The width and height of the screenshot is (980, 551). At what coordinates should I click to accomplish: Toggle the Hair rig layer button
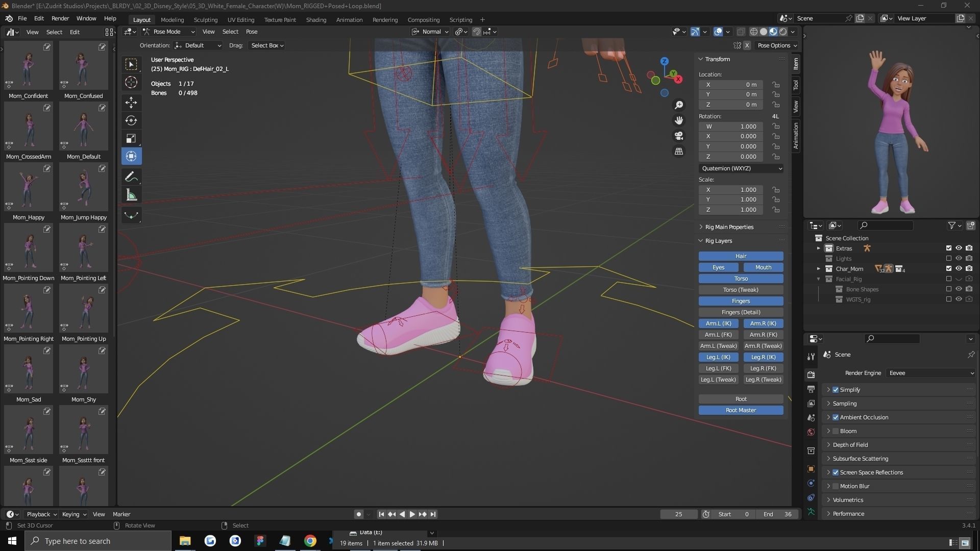point(741,256)
